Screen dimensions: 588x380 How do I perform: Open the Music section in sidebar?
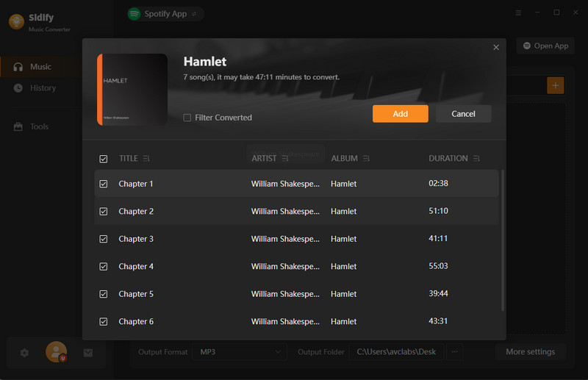[40, 67]
